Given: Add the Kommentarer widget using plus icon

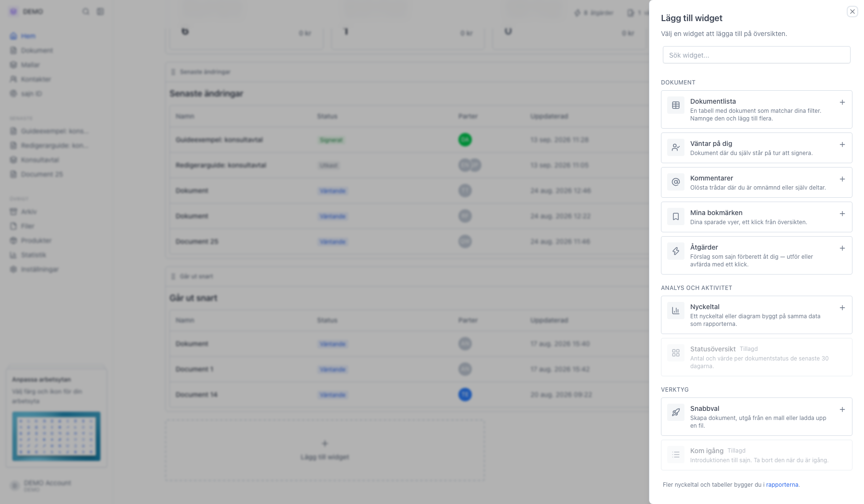Looking at the screenshot, I should [x=842, y=179].
